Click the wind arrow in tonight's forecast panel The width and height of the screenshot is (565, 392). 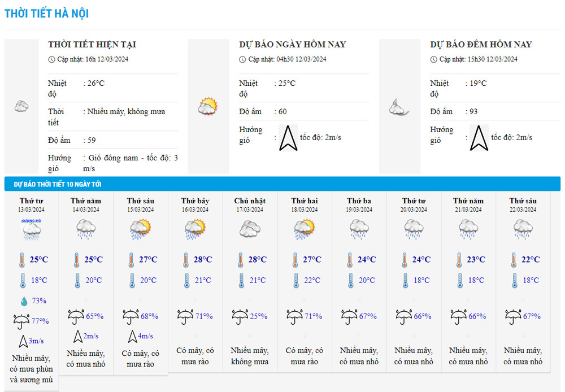pyautogui.click(x=479, y=138)
